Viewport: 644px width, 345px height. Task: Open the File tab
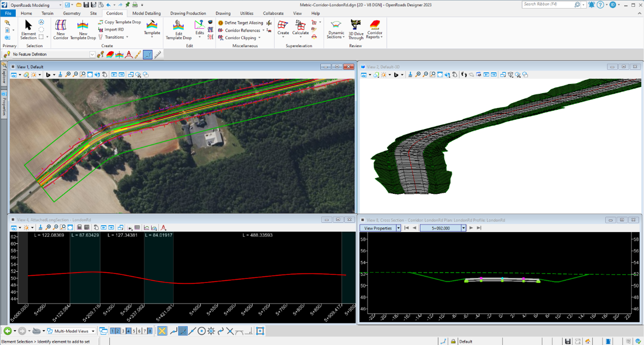coord(8,13)
